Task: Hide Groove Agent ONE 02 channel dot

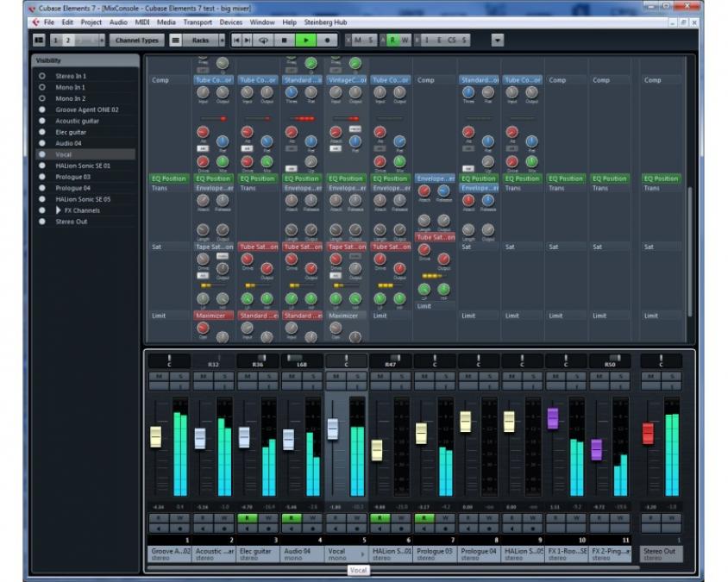Action: pyautogui.click(x=42, y=110)
